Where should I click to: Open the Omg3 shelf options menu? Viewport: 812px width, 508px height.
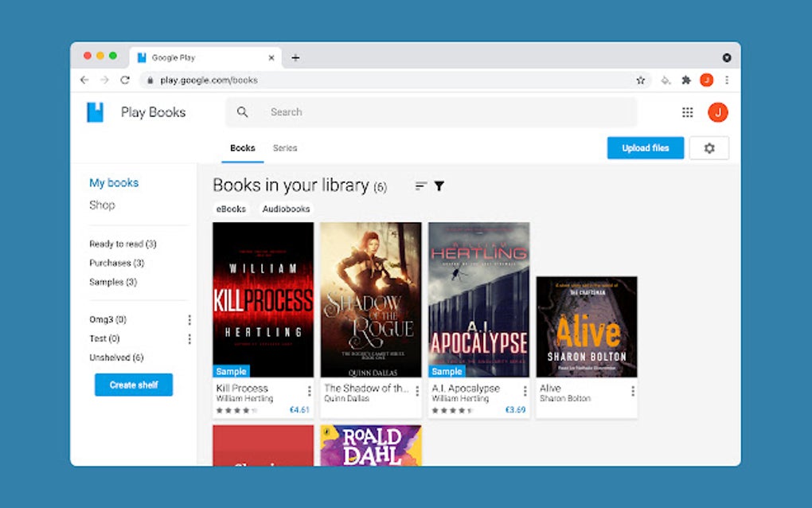[189, 319]
